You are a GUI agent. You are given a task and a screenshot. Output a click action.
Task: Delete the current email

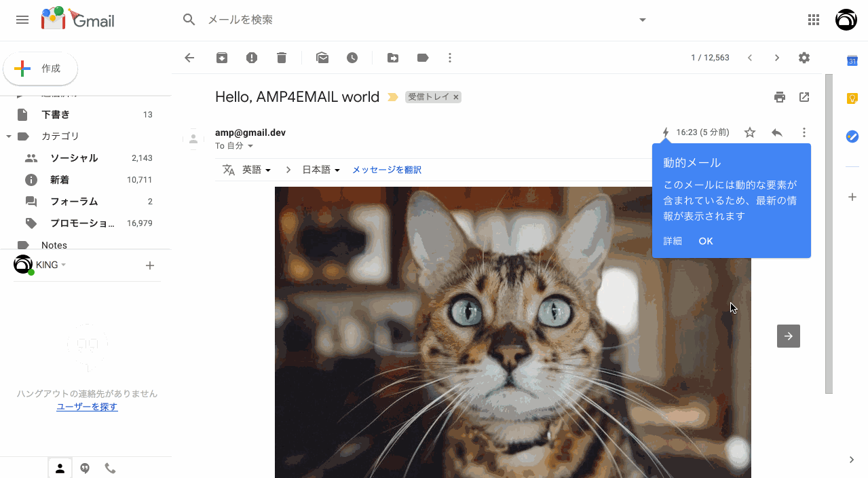[x=282, y=58]
